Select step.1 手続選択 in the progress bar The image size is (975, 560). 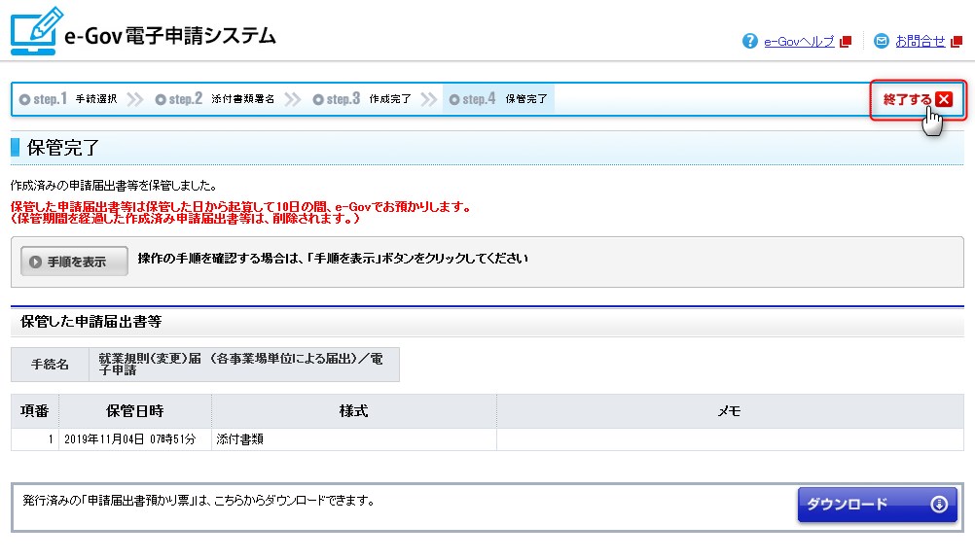coord(68,99)
